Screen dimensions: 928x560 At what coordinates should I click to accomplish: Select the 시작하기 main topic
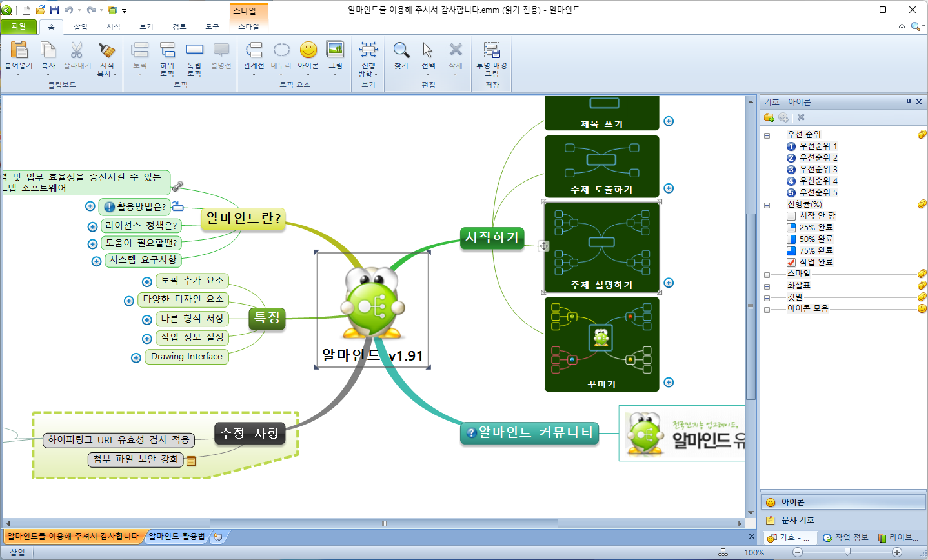pyautogui.click(x=492, y=237)
